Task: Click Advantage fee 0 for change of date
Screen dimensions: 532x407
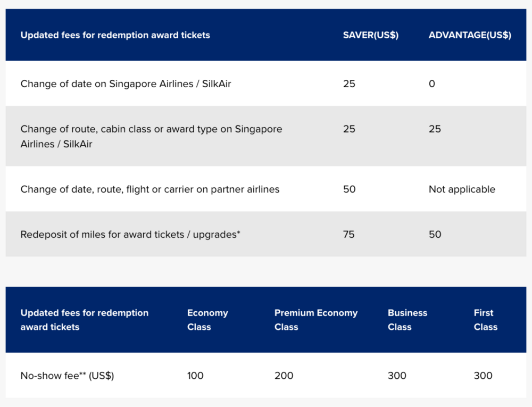Action: (431, 84)
